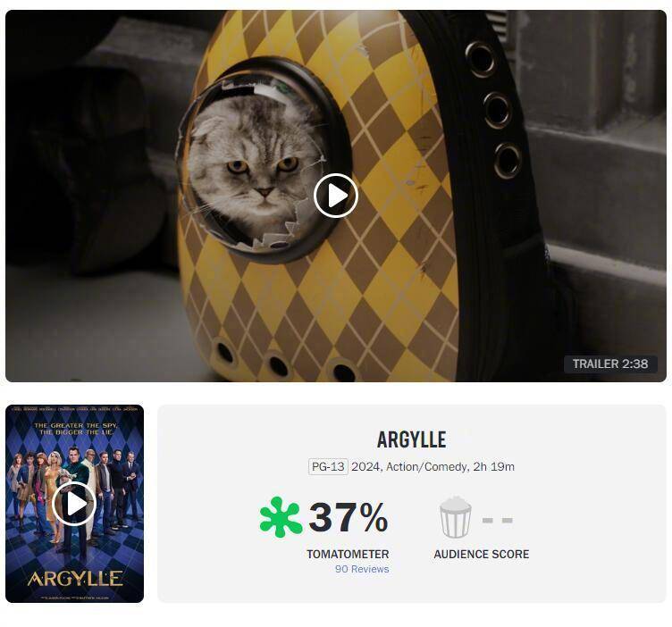Click the popcorn bucket audience icon
Screen dimensions: 672x627
tap(455, 517)
